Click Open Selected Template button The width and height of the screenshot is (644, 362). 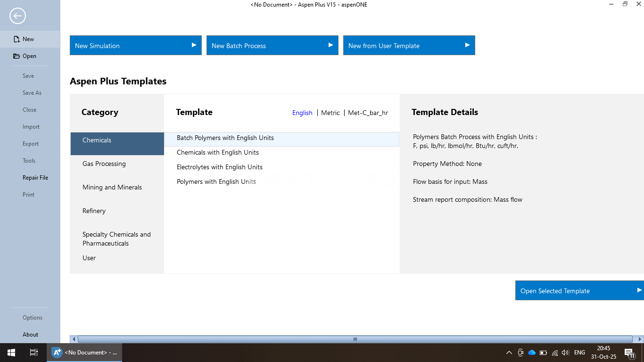click(x=579, y=291)
